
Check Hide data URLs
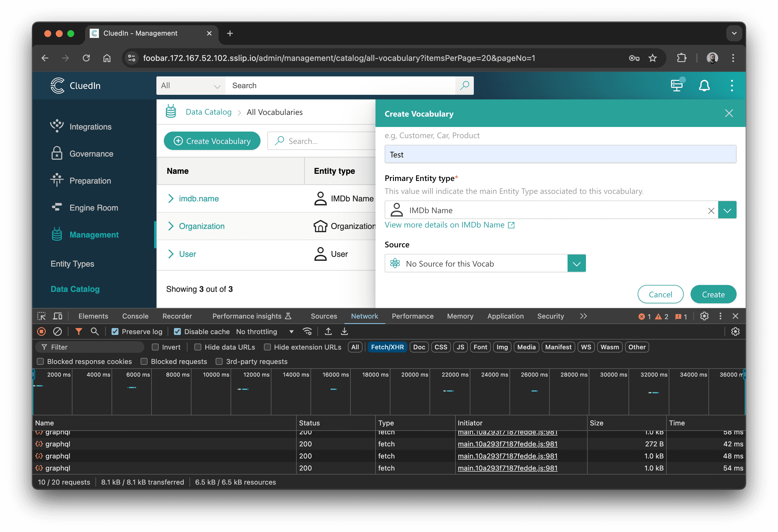point(198,347)
